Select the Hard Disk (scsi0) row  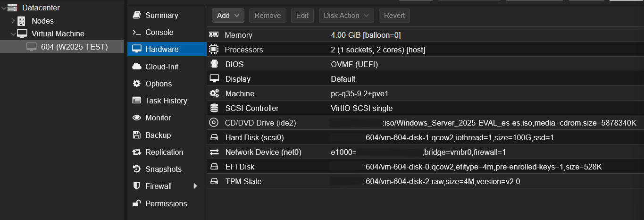click(x=254, y=137)
